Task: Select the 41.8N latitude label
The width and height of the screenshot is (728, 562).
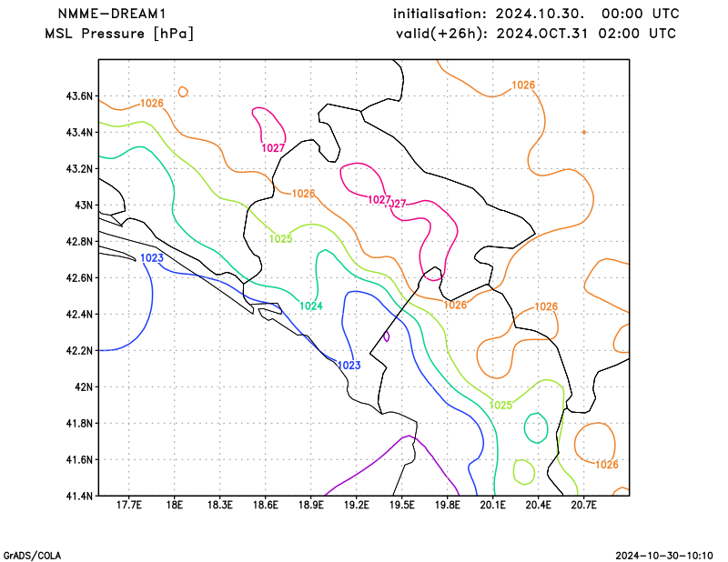Action: pos(79,423)
